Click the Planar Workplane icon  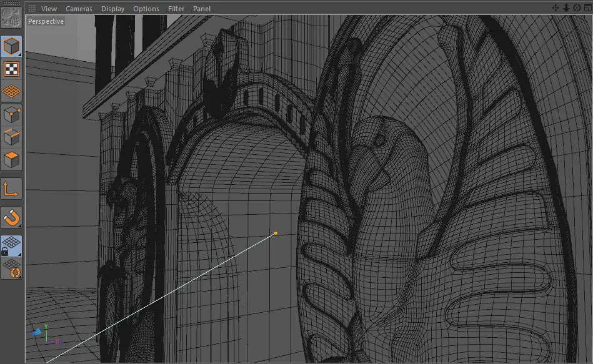(11, 268)
